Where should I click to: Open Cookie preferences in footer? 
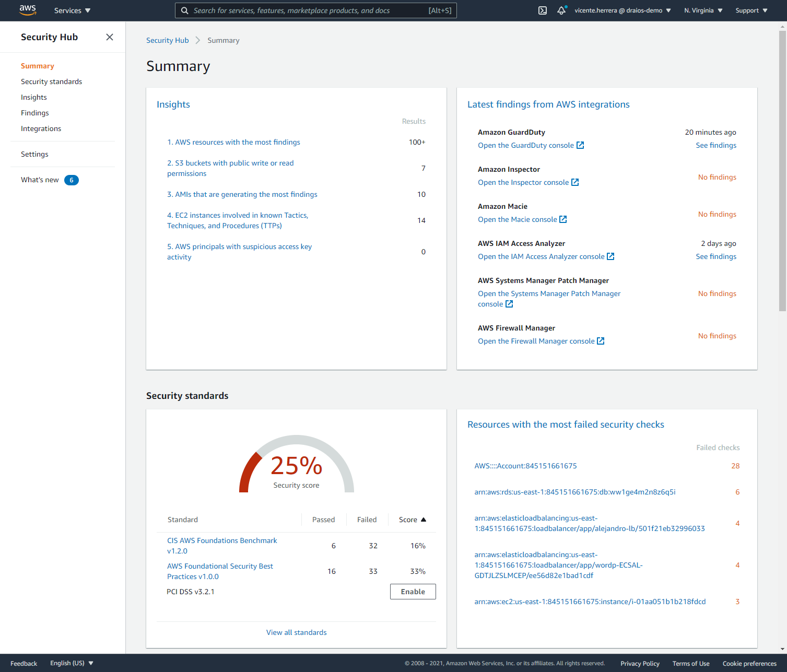pyautogui.click(x=749, y=663)
